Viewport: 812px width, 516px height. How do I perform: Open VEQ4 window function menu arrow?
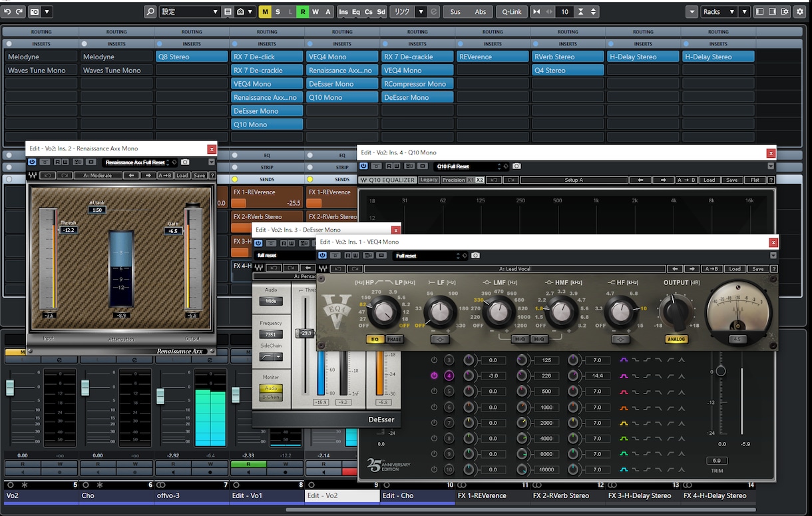(x=773, y=256)
